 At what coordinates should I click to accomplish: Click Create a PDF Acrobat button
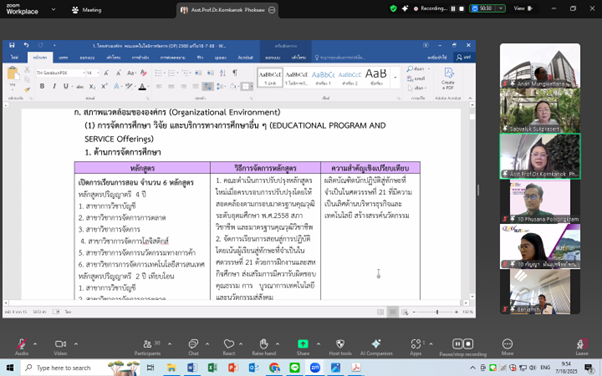[x=448, y=78]
